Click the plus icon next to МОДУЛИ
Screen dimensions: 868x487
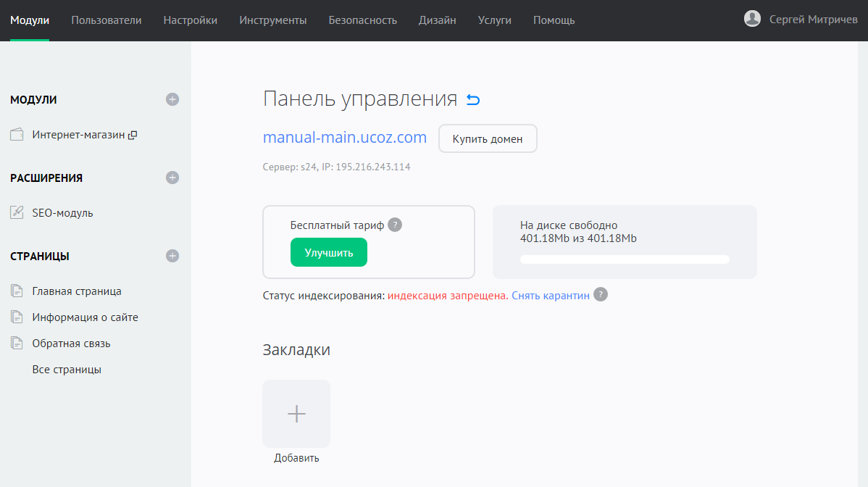(x=172, y=99)
